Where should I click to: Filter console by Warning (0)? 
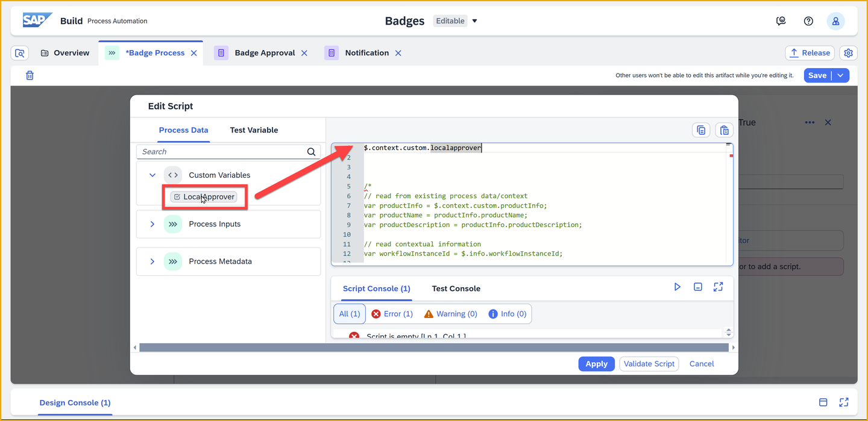point(450,314)
